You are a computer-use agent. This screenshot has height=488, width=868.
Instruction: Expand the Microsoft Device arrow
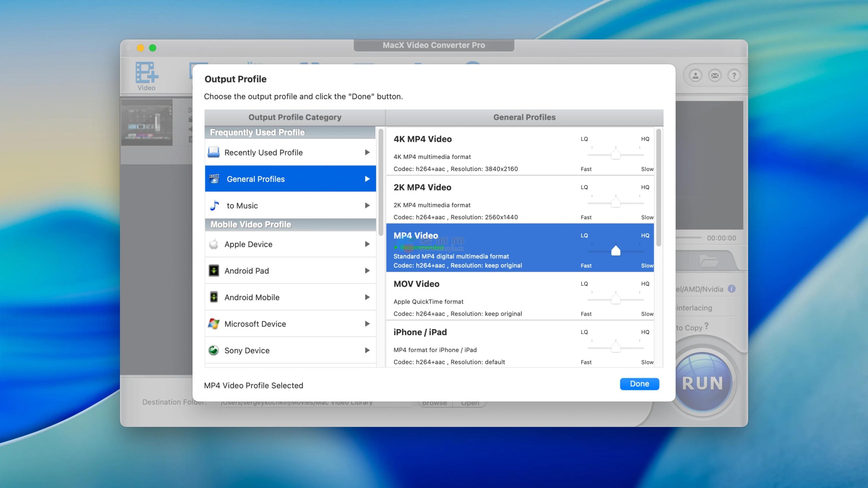tap(367, 324)
